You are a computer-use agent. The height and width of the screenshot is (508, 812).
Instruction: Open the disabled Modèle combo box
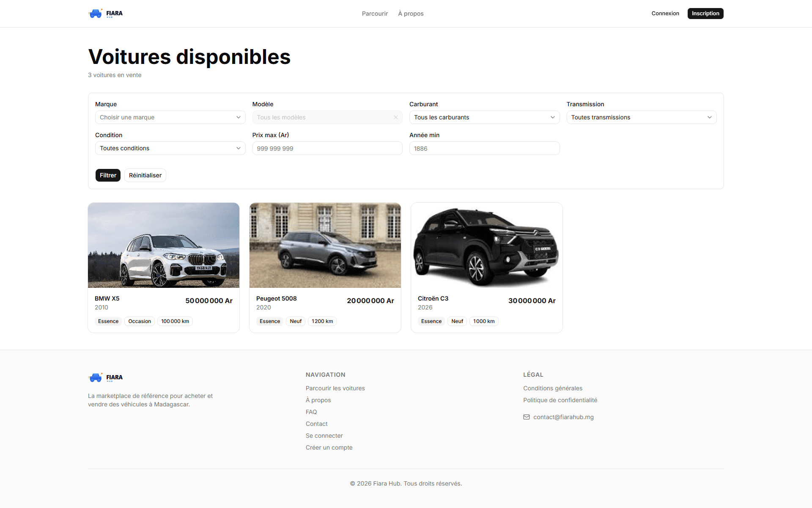pyautogui.click(x=327, y=117)
